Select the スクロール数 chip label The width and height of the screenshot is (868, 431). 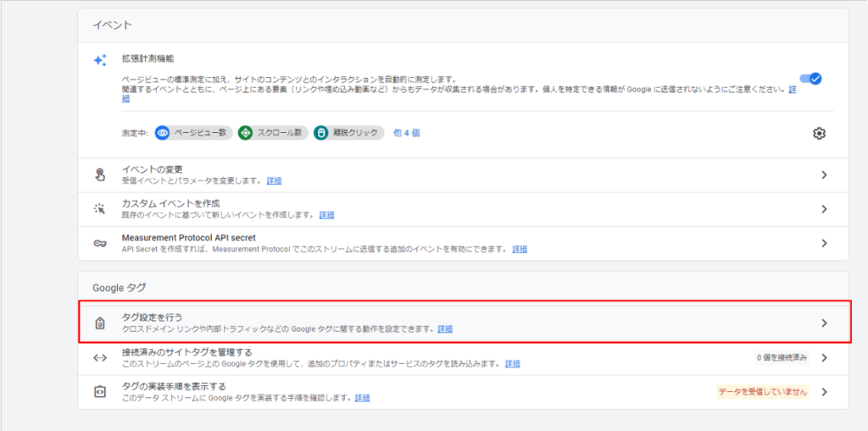coord(280,133)
